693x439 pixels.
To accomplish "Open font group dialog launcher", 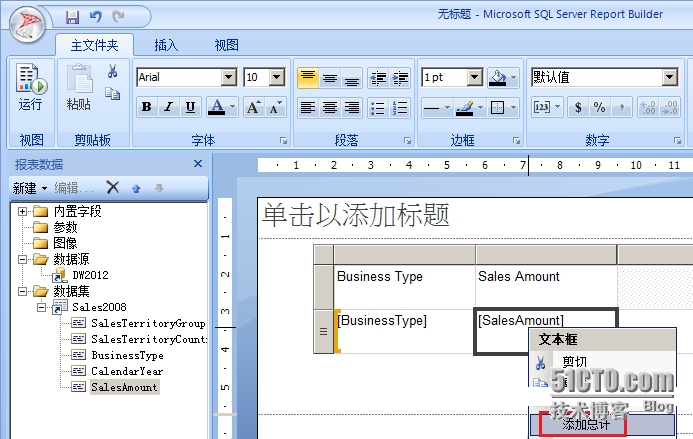I will [283, 141].
